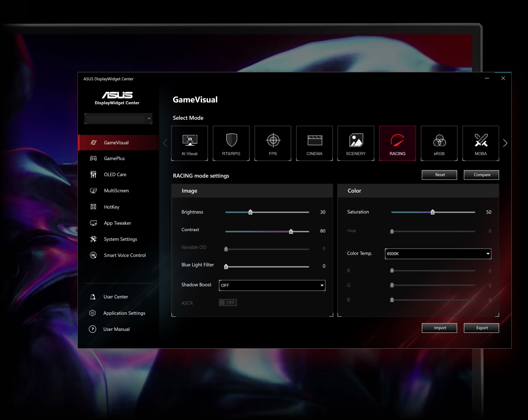Open the Shadow Boost dropdown

coord(272,285)
